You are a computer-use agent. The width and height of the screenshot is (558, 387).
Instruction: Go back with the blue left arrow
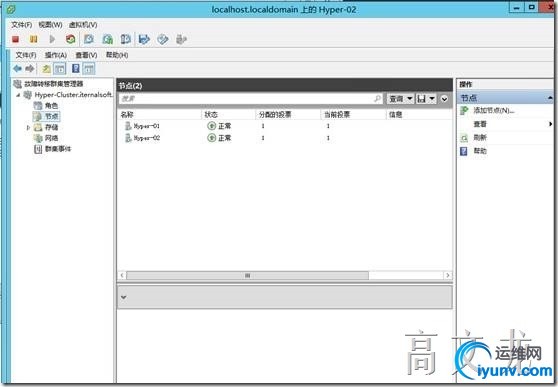point(17,68)
